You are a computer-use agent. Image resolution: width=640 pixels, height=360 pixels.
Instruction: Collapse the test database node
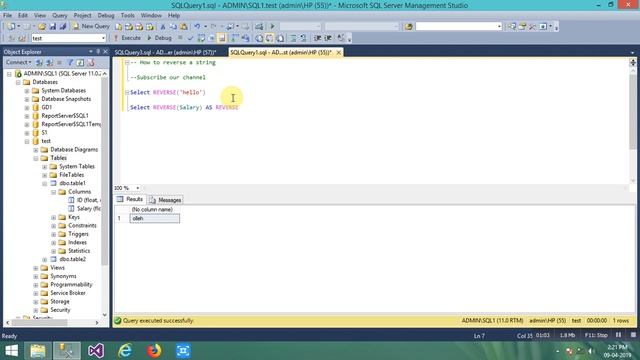(27, 141)
